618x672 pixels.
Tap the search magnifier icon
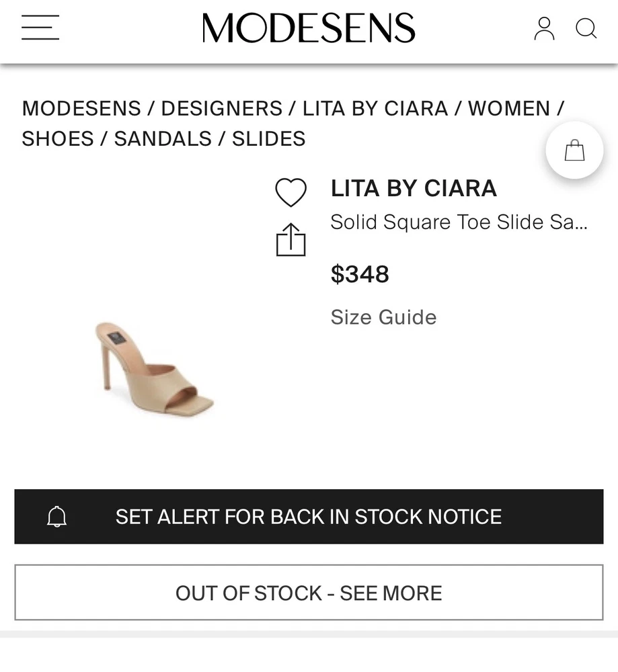pyautogui.click(x=586, y=28)
